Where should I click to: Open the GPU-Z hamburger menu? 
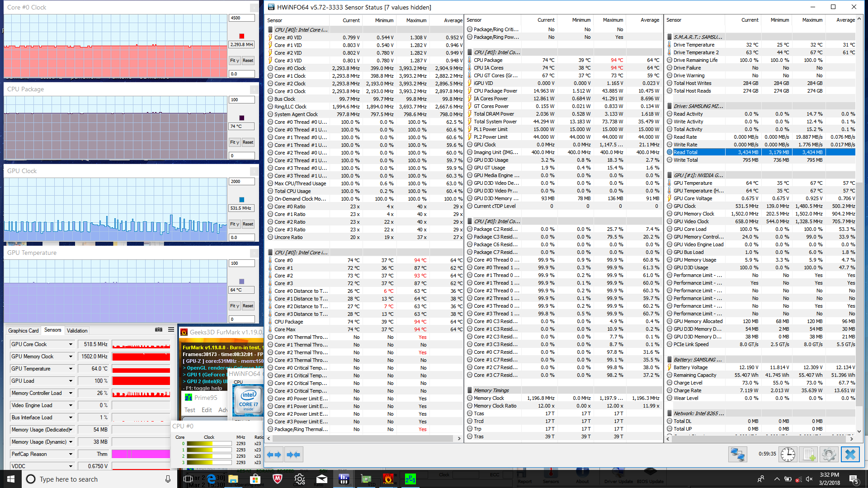tap(171, 330)
